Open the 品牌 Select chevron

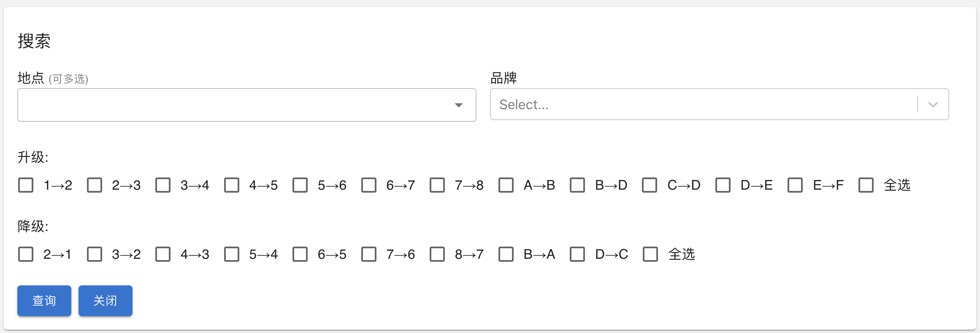933,105
